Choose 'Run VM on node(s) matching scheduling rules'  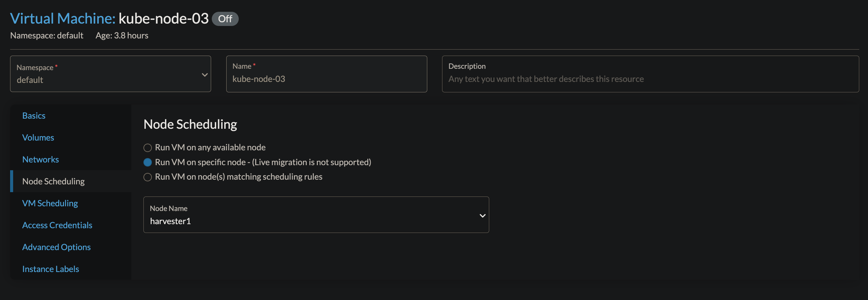tap(147, 177)
